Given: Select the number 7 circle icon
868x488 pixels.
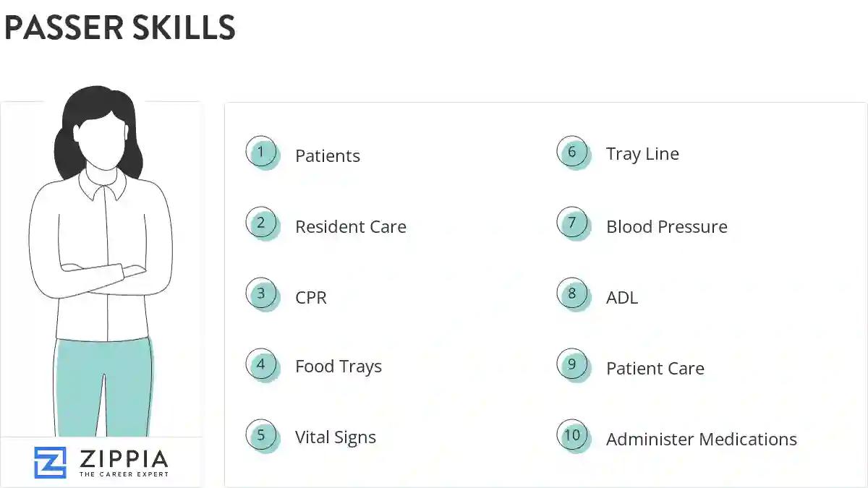Looking at the screenshot, I should 573,223.
